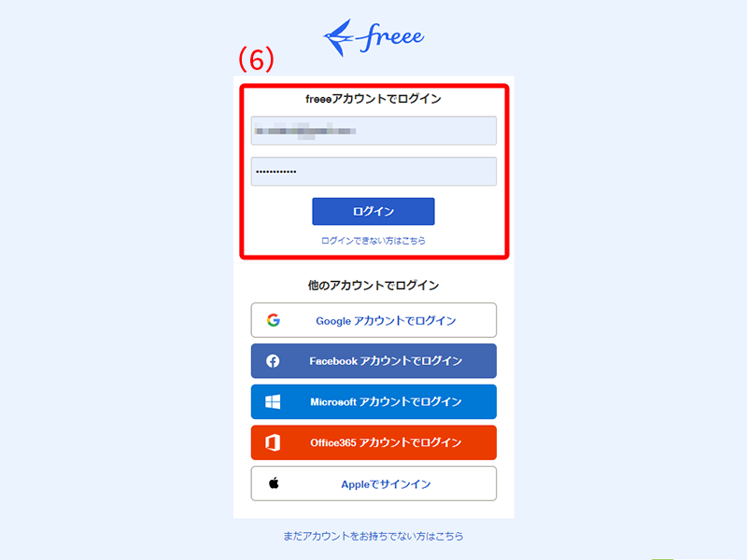747x560 pixels.
Task: Click the freee wordmark text at top
Action: click(390, 37)
